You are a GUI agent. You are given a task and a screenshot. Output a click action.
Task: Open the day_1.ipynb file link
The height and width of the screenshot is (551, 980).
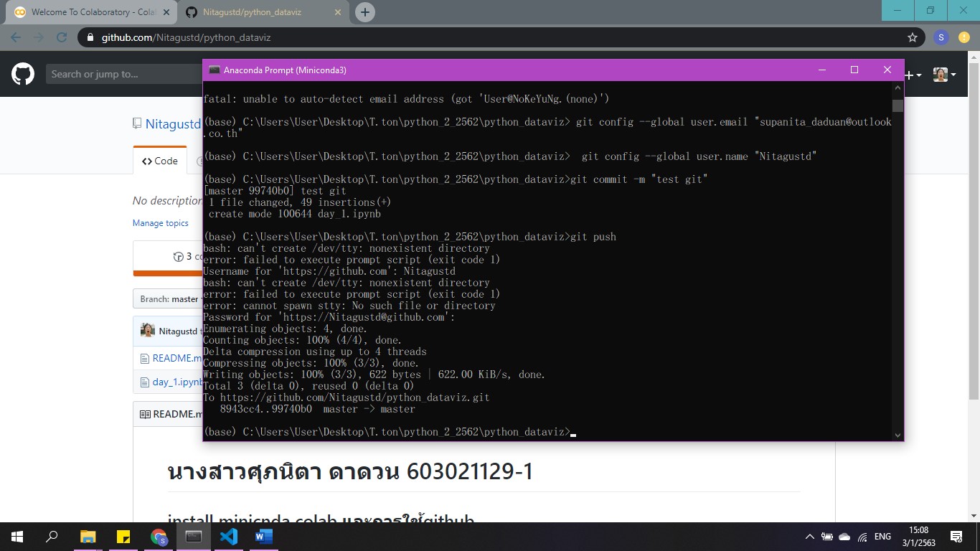tap(177, 382)
